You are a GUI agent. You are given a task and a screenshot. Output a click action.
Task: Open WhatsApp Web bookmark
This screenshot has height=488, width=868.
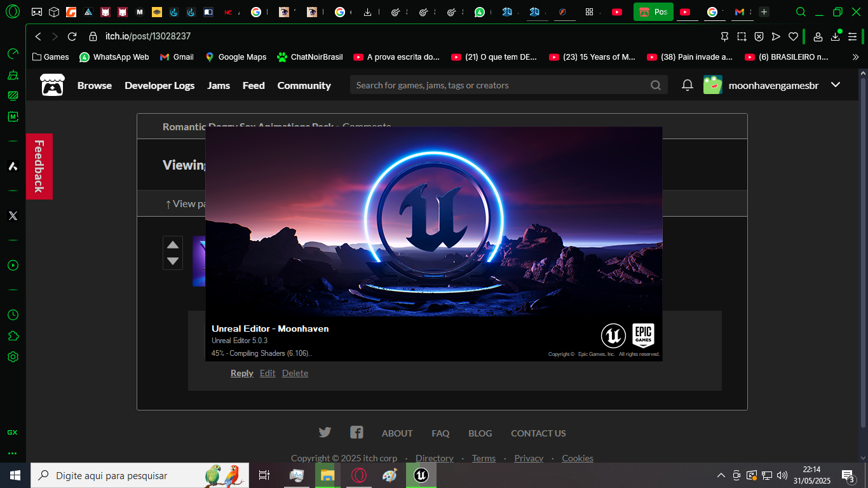[x=114, y=57]
